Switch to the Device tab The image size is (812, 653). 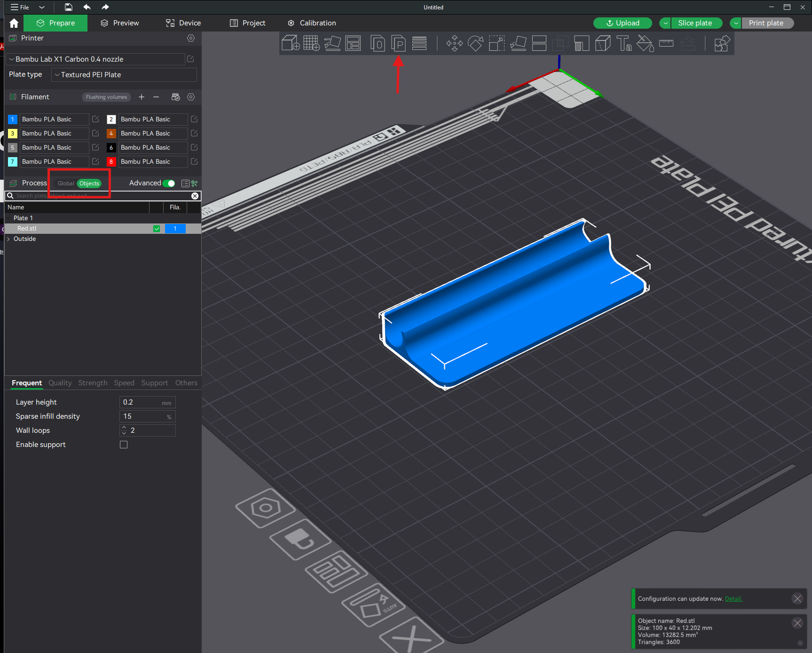pos(183,23)
